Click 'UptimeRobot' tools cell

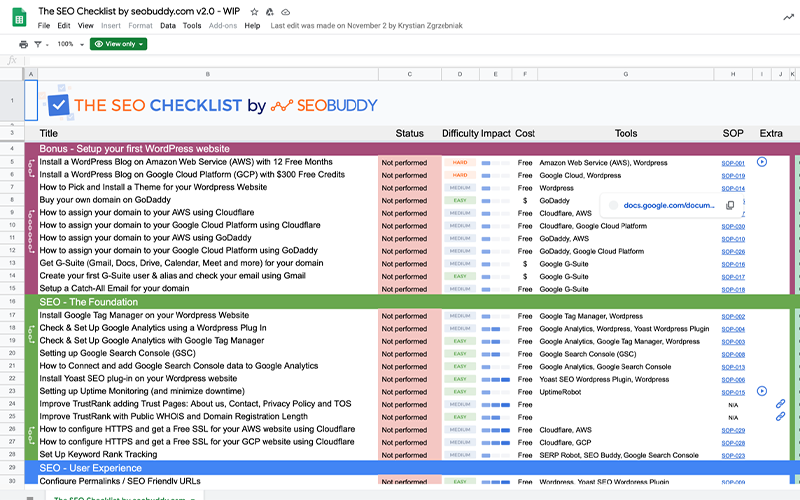[626, 392]
